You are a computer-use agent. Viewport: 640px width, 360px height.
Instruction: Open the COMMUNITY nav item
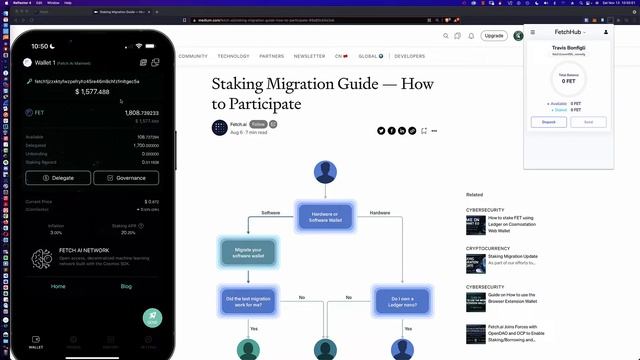pyautogui.click(x=193, y=56)
